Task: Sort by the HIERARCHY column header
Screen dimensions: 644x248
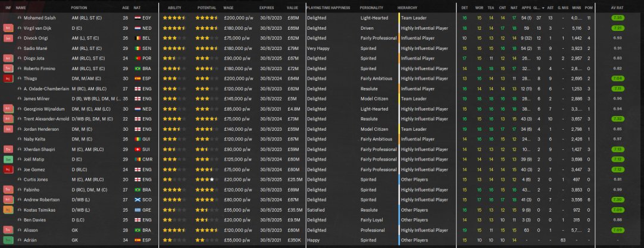Action: tap(407, 8)
